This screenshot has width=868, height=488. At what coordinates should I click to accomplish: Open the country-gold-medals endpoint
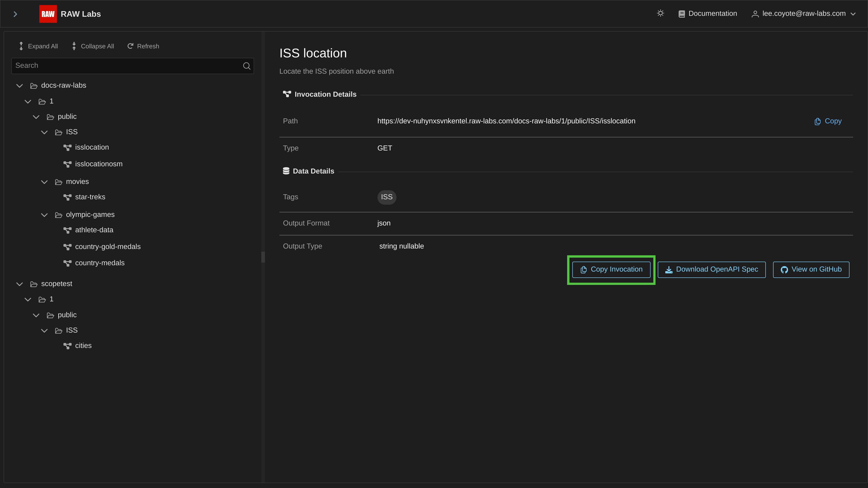pyautogui.click(x=108, y=247)
